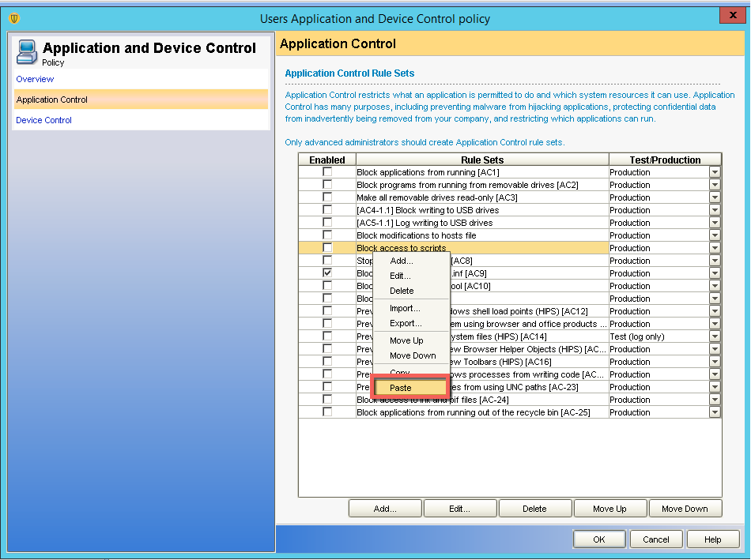The image size is (751, 560).
Task: Expand the Test (log only) mode dropdown
Action: coord(715,336)
